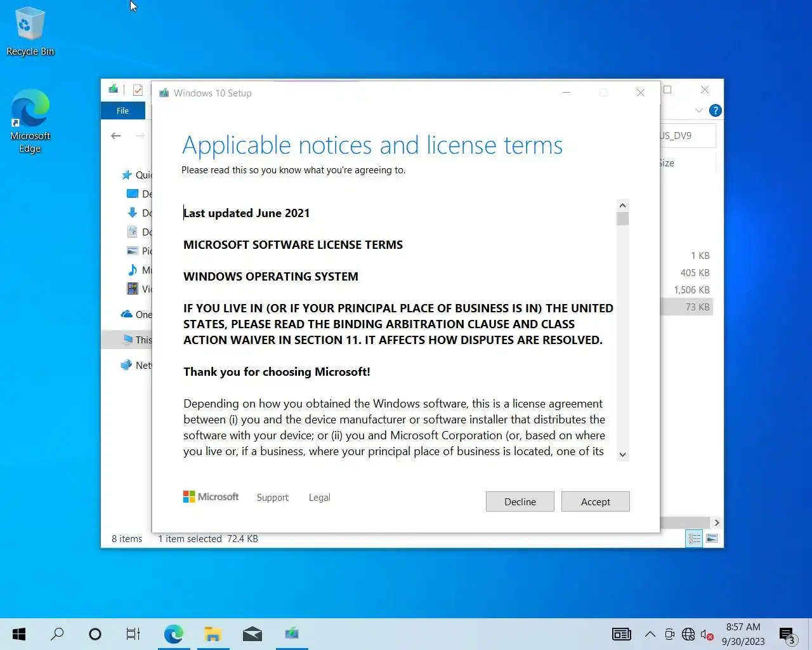Open Mail from the taskbar
Image resolution: width=812 pixels, height=650 pixels.
(x=252, y=633)
